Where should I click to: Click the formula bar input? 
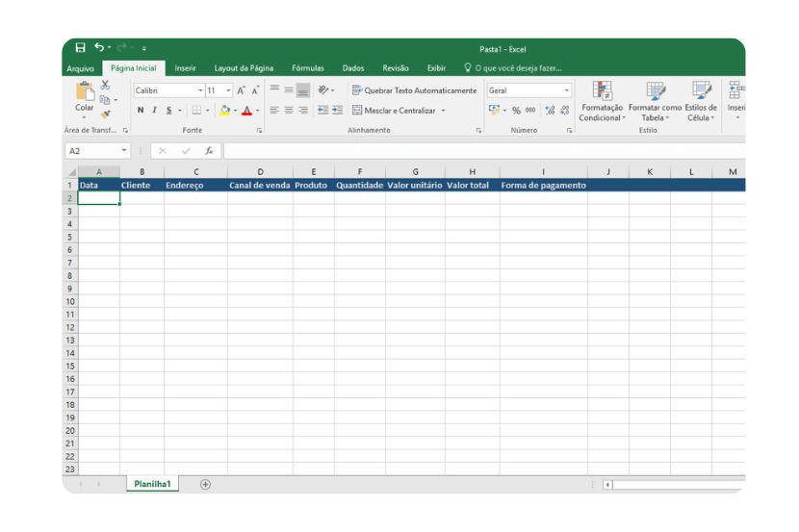(484, 151)
